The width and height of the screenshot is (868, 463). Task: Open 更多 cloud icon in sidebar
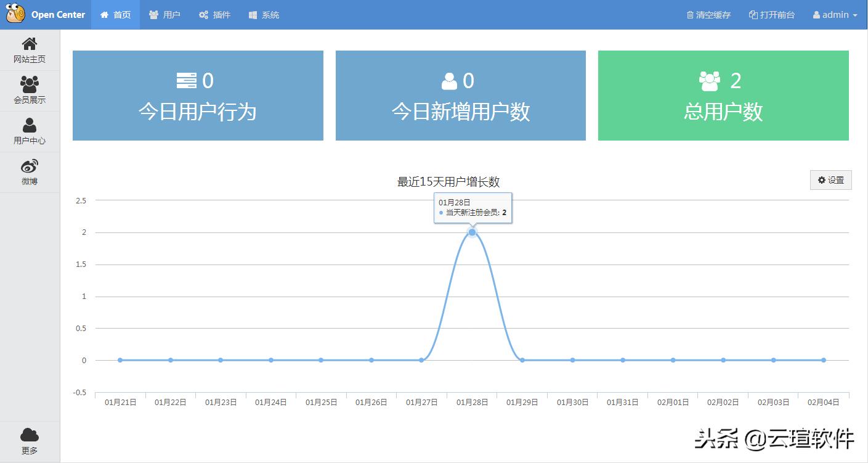tap(30, 441)
